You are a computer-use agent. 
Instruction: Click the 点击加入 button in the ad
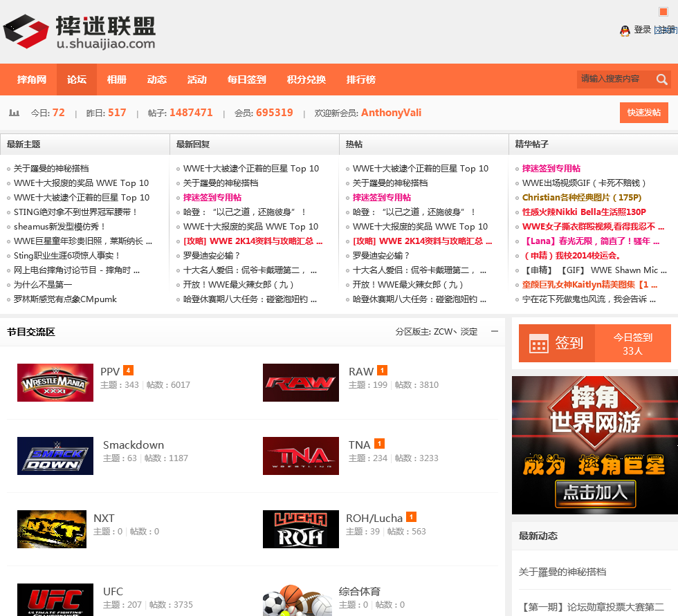(595, 494)
